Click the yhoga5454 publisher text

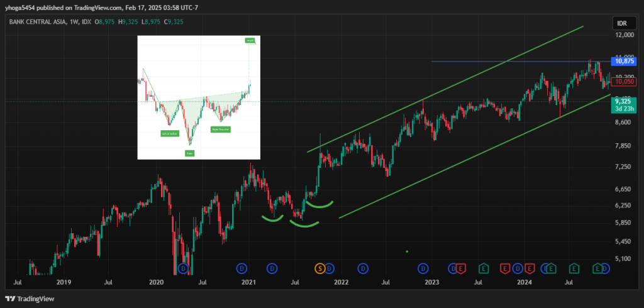(x=19, y=8)
